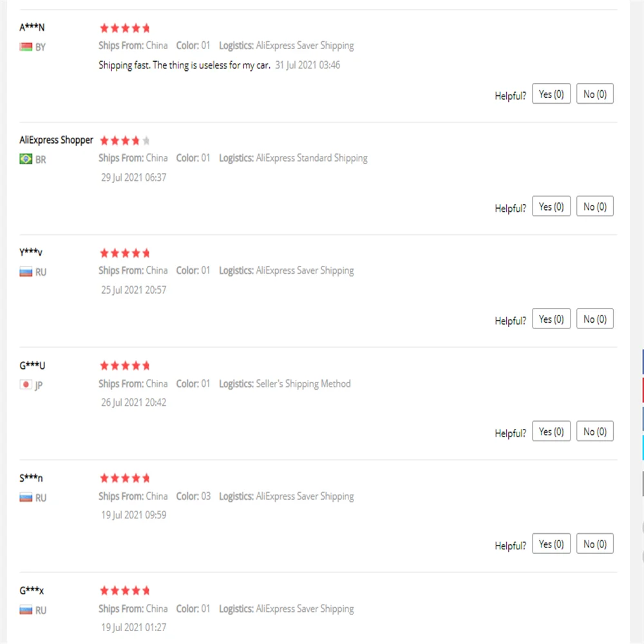Click the five-star rating on A***N's review

click(125, 28)
